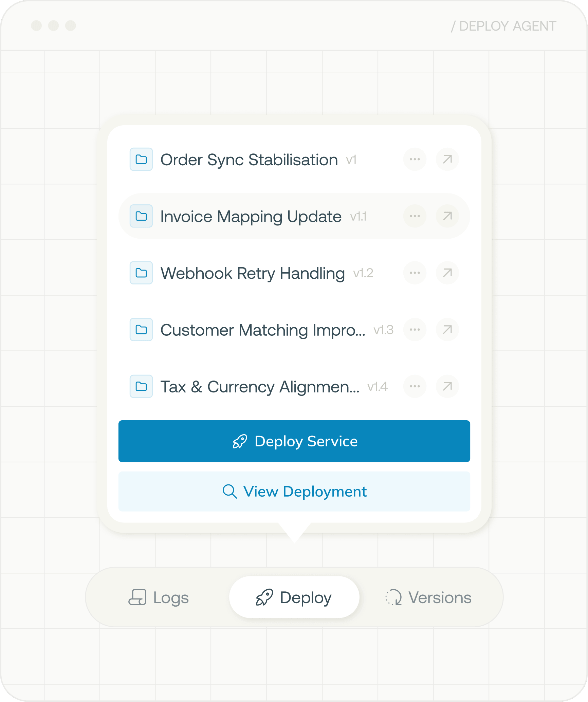Open more options for Webhook Retry Handling
This screenshot has height=702, width=588.
(415, 273)
